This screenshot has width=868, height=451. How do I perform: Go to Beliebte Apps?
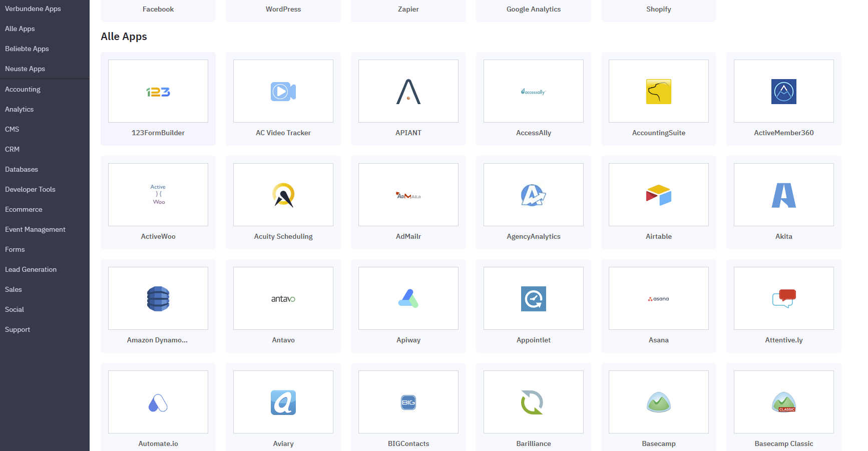27,49
